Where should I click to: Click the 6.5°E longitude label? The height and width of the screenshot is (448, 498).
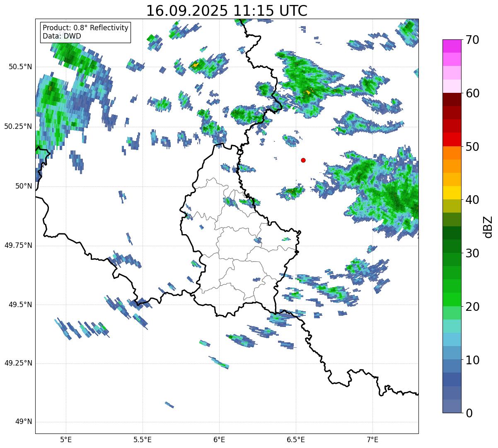(x=296, y=439)
